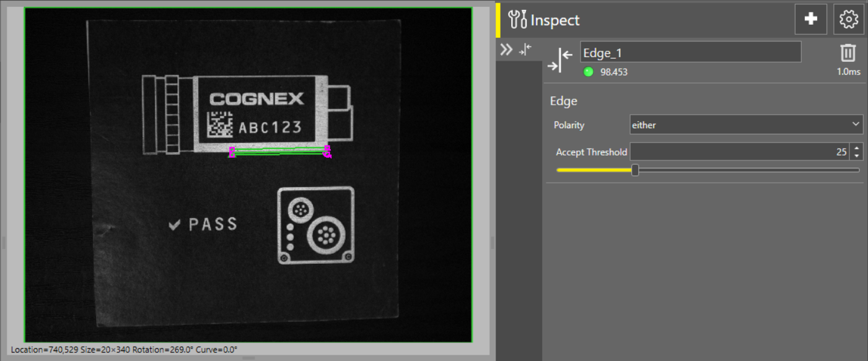Delete Edge_1 with the trash icon

848,53
